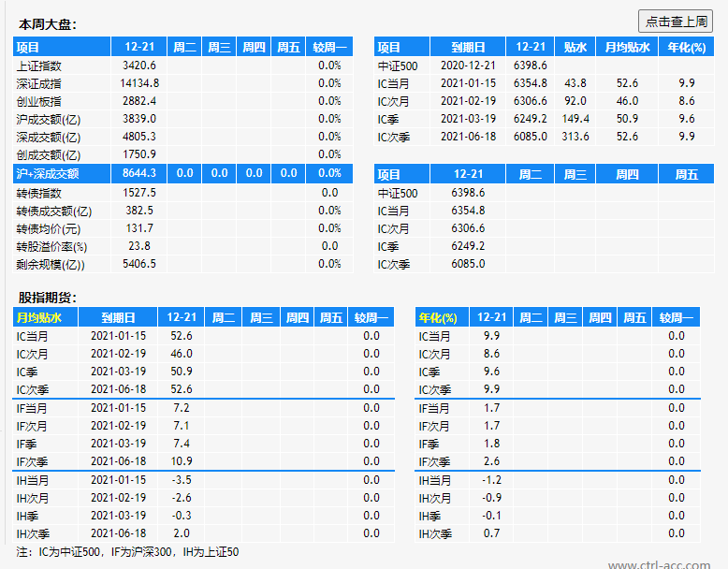Click the 382.5 value
This screenshot has height=569, width=728.
[x=139, y=211]
